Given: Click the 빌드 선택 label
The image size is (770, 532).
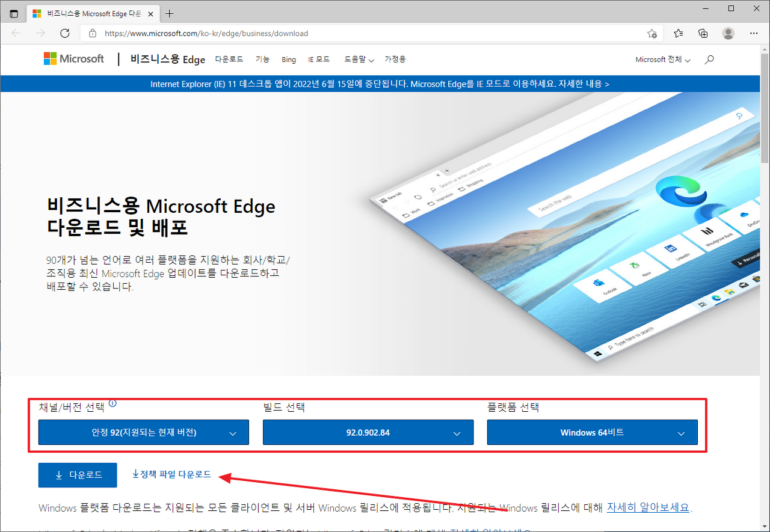Looking at the screenshot, I should [x=284, y=408].
